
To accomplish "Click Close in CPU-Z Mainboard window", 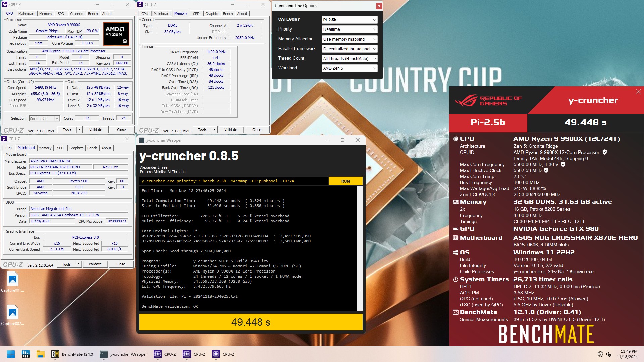I will pyautogui.click(x=121, y=264).
